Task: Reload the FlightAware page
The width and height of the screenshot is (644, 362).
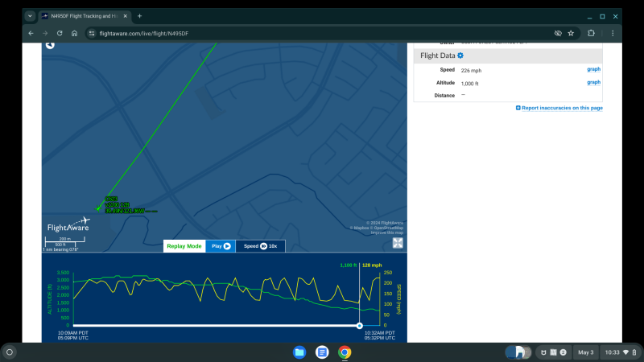Action: [60, 33]
